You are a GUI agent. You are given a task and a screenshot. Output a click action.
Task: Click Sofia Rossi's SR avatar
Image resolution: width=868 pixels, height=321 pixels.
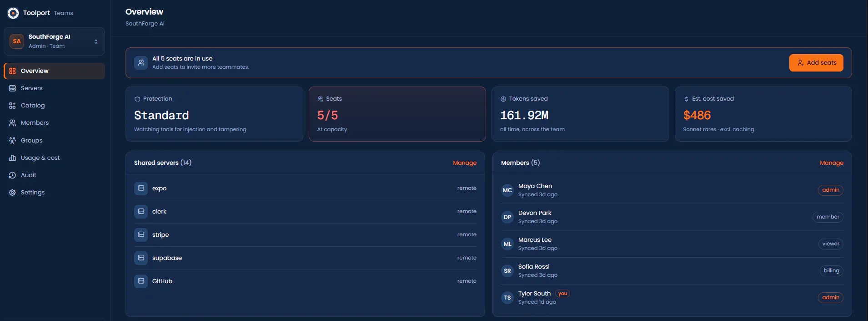[507, 271]
